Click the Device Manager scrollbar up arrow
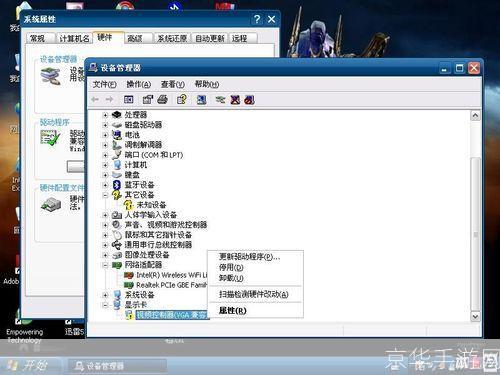This screenshot has width=500, height=375. click(x=475, y=115)
